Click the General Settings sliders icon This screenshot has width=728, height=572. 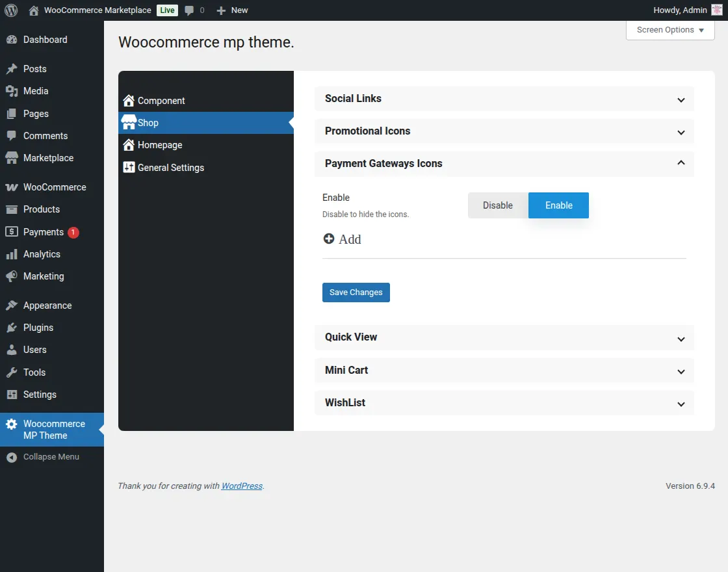tap(129, 167)
